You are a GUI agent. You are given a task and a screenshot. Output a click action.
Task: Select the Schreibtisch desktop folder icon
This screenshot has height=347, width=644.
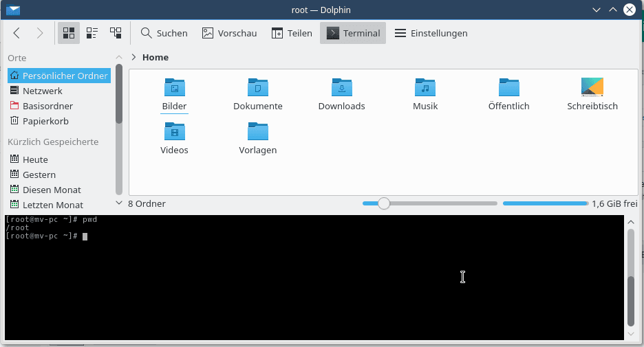click(592, 87)
